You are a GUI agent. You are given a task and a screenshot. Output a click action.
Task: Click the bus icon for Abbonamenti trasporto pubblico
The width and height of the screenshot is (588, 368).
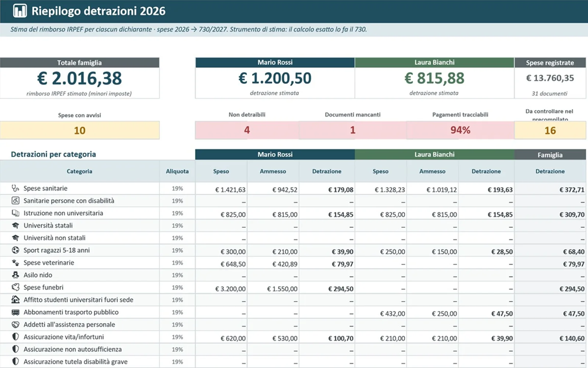[x=15, y=312]
